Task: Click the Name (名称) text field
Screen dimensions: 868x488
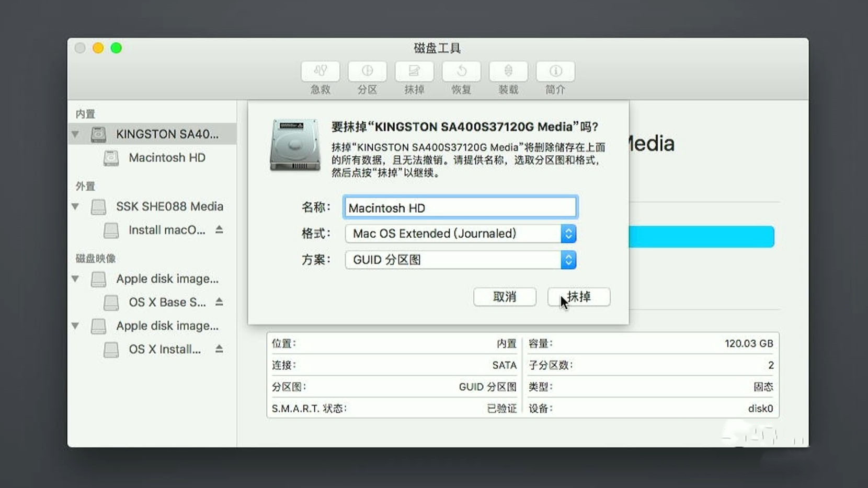Action: [x=460, y=207]
